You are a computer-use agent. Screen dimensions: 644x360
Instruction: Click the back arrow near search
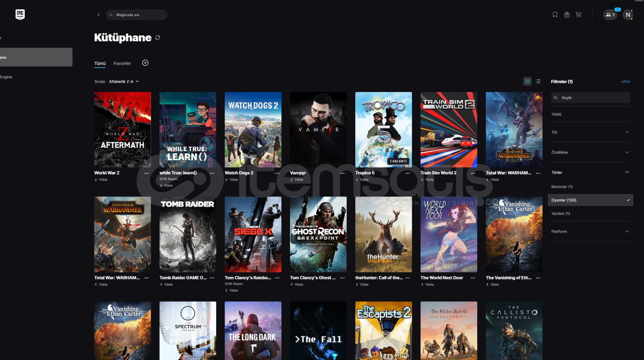98,15
